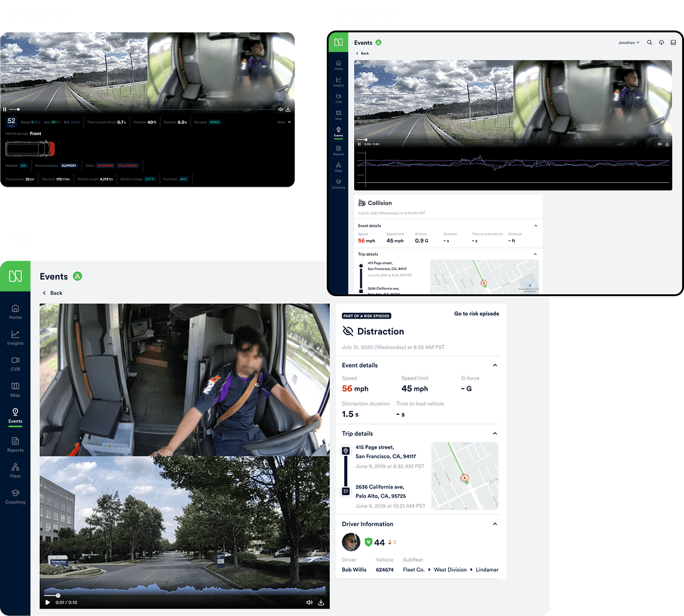684x616 pixels.
Task: Mute audio in dark telemetry panel
Action: point(281,110)
